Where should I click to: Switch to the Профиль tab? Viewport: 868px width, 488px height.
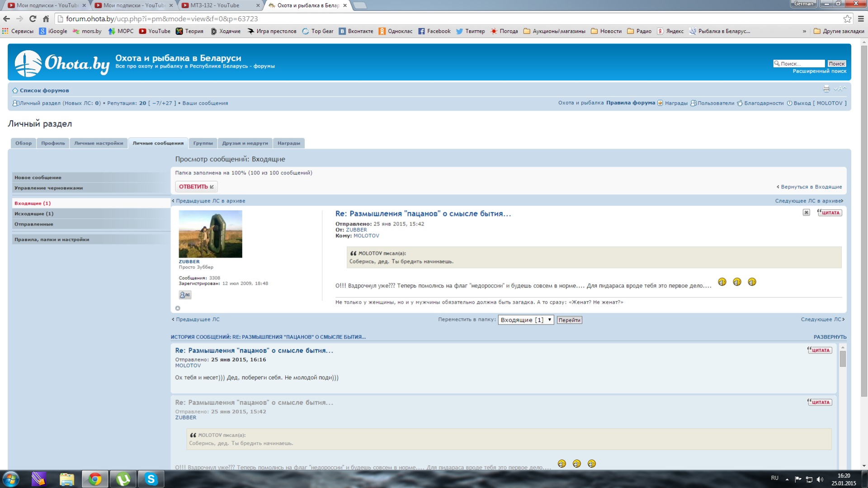coord(53,143)
